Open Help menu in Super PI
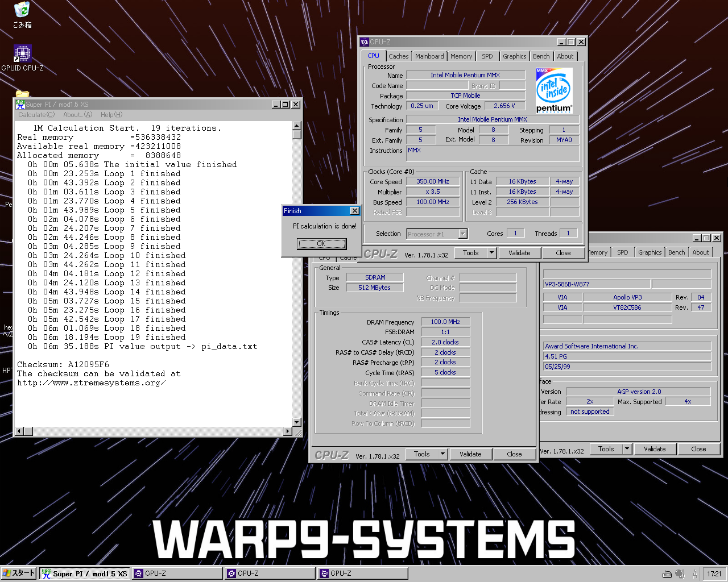Viewport: 728px width, 582px height. (x=111, y=115)
